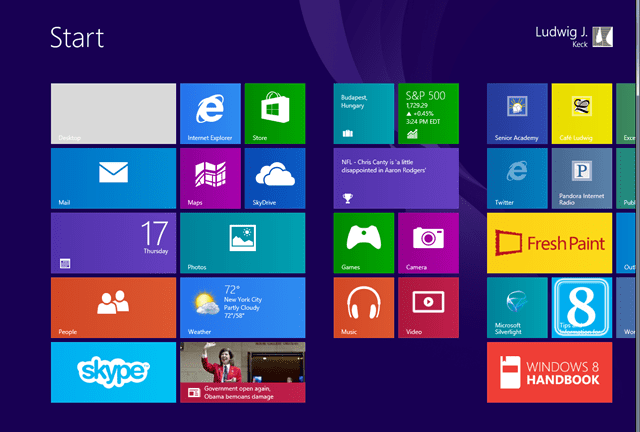This screenshot has width=640, height=432.
Task: Open the Maps app tile
Action: tap(210, 178)
